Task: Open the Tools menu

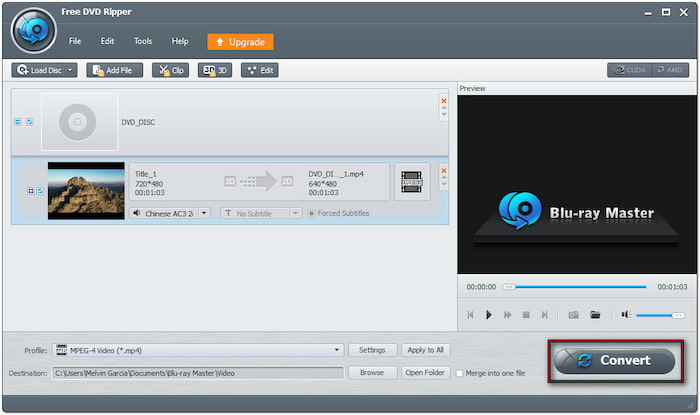Action: pyautogui.click(x=143, y=41)
